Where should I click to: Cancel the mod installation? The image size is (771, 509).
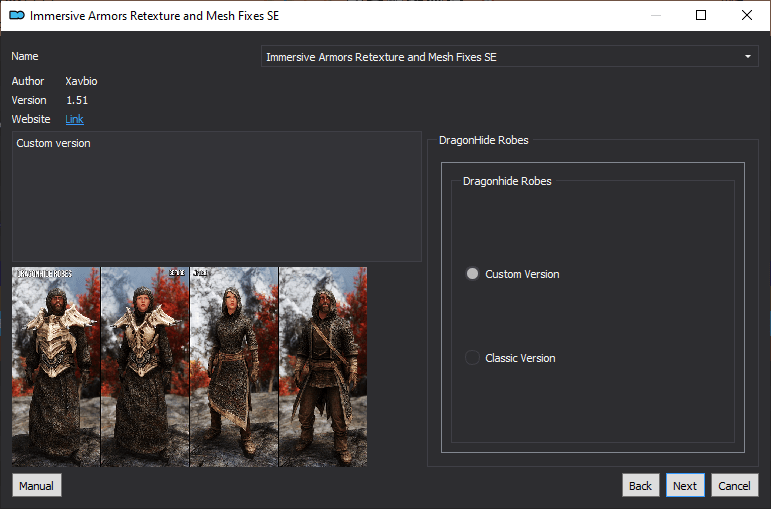734,486
